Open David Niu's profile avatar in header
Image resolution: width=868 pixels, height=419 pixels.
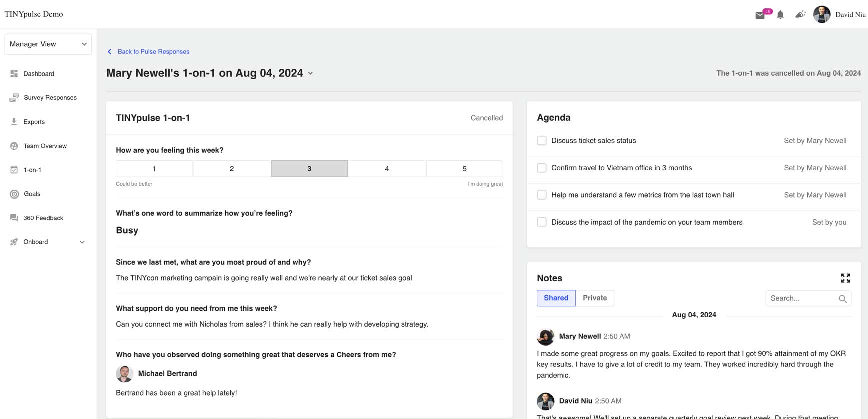click(822, 14)
